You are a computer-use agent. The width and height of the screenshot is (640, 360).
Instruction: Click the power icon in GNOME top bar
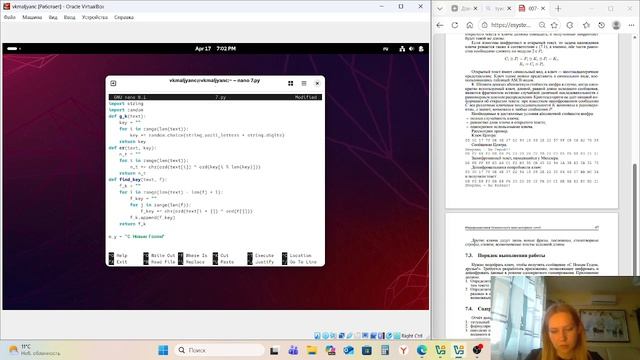[x=421, y=49]
